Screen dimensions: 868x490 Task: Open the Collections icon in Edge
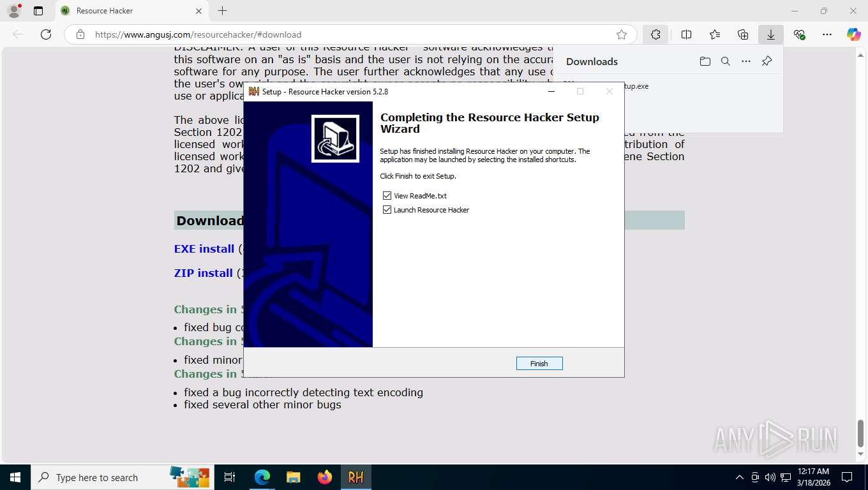click(743, 34)
